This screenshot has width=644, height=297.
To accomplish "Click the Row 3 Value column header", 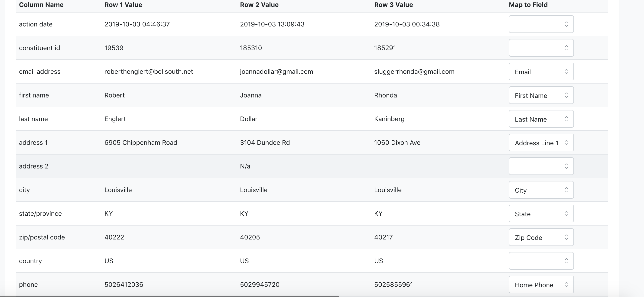I will point(393,5).
